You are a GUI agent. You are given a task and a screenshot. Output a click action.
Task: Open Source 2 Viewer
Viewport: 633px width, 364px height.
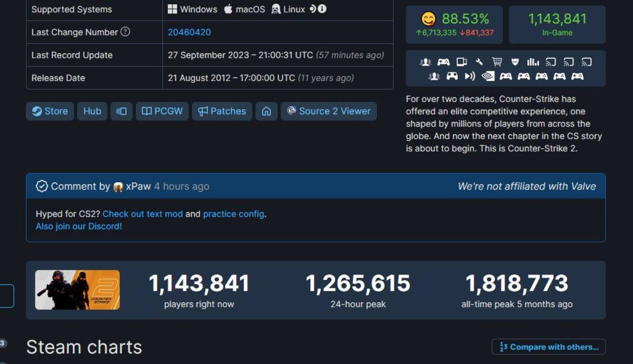tap(329, 111)
